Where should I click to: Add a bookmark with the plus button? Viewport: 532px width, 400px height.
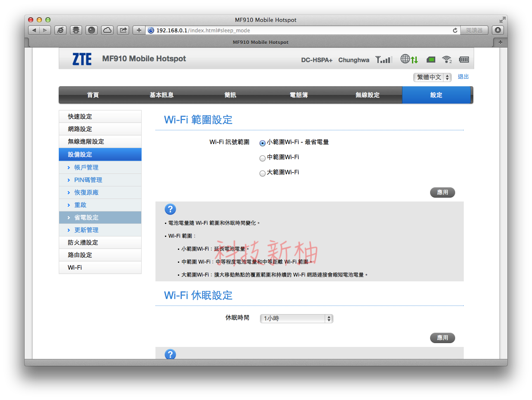pyautogui.click(x=139, y=30)
